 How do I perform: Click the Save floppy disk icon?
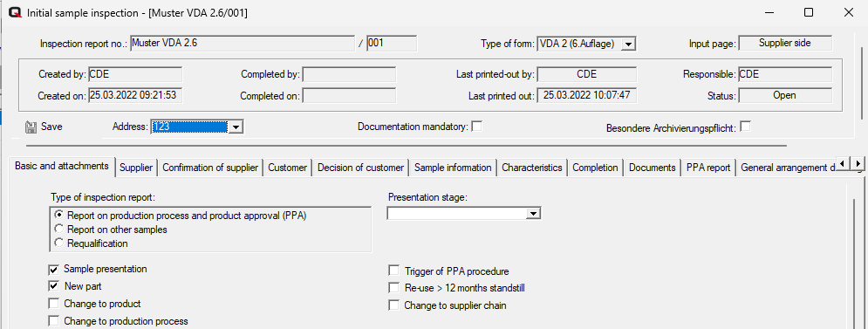(x=31, y=127)
